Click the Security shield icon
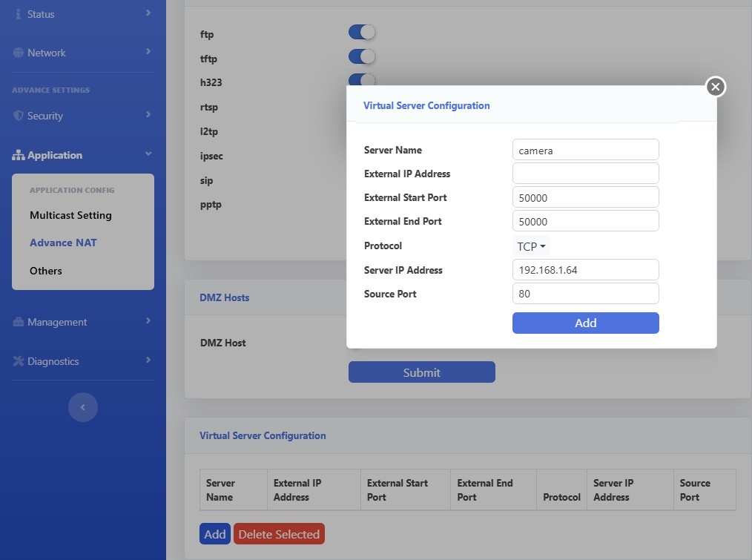 [19, 116]
